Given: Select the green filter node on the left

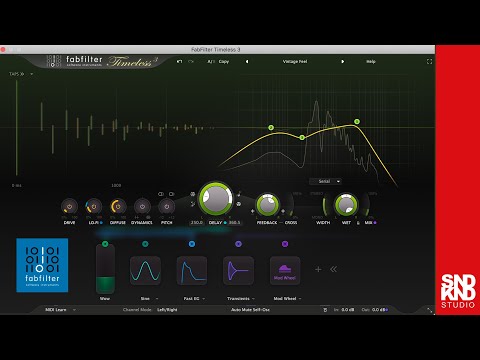Looking at the screenshot, I should 271,128.
